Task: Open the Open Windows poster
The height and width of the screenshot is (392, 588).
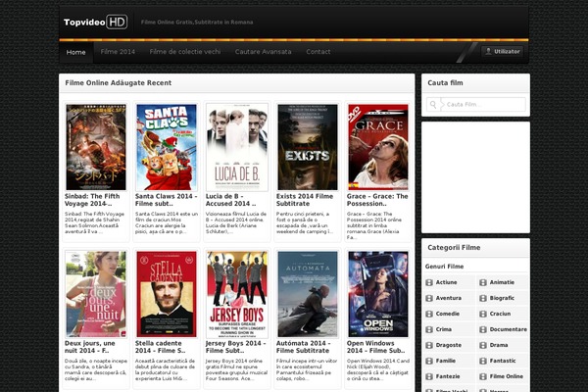Action: coord(378,294)
